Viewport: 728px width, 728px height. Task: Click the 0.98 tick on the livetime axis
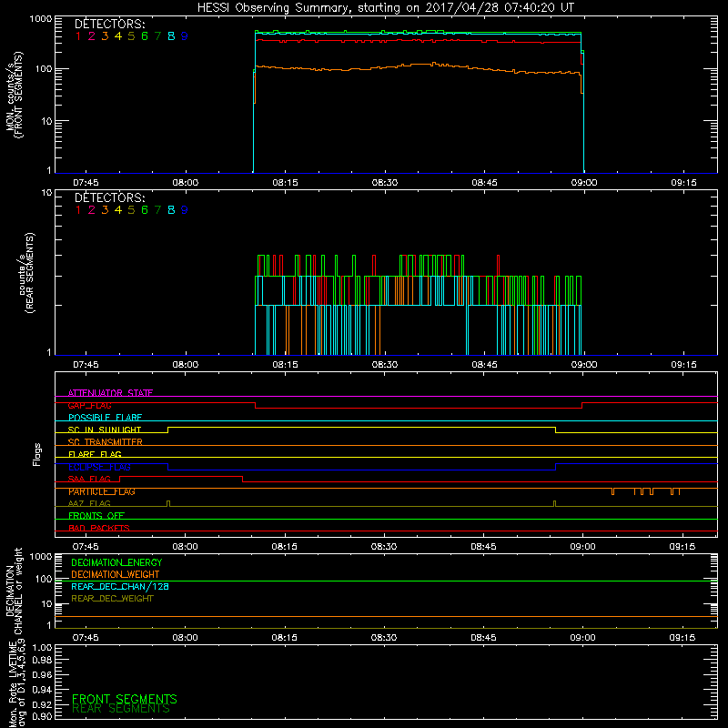tap(42, 661)
